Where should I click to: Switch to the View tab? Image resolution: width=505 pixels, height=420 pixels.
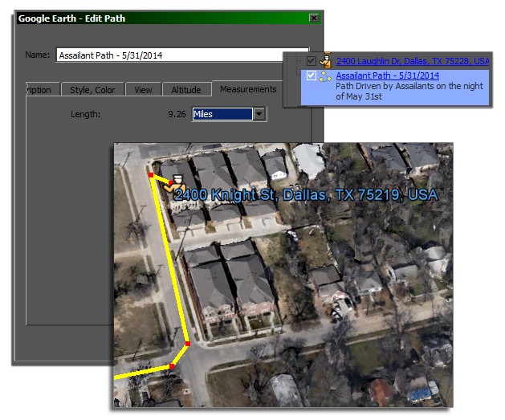point(144,90)
